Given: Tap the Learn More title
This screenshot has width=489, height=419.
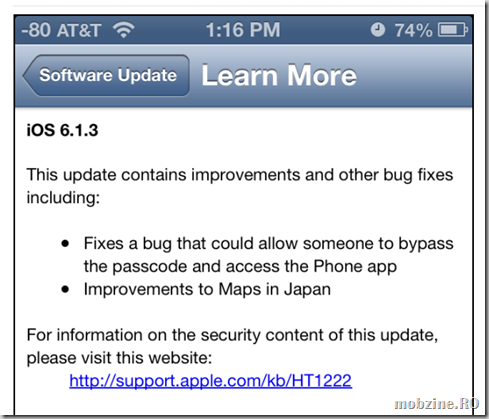Looking at the screenshot, I should 279,76.
